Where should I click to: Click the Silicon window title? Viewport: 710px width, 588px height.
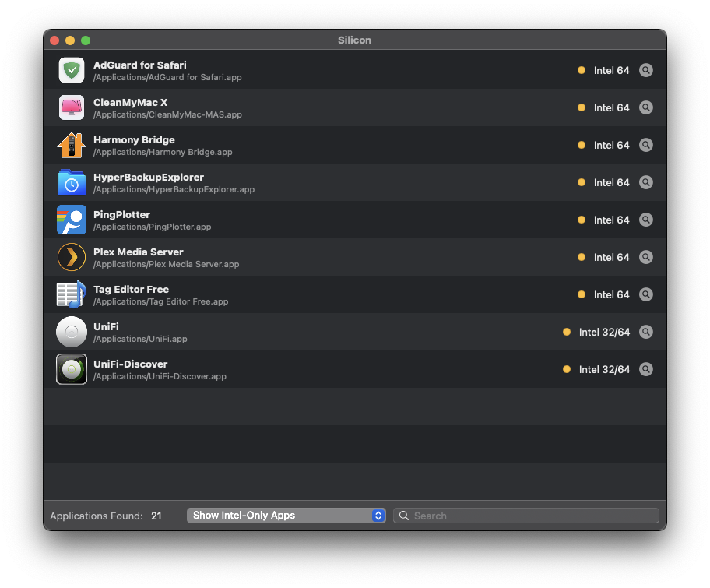tap(354, 40)
